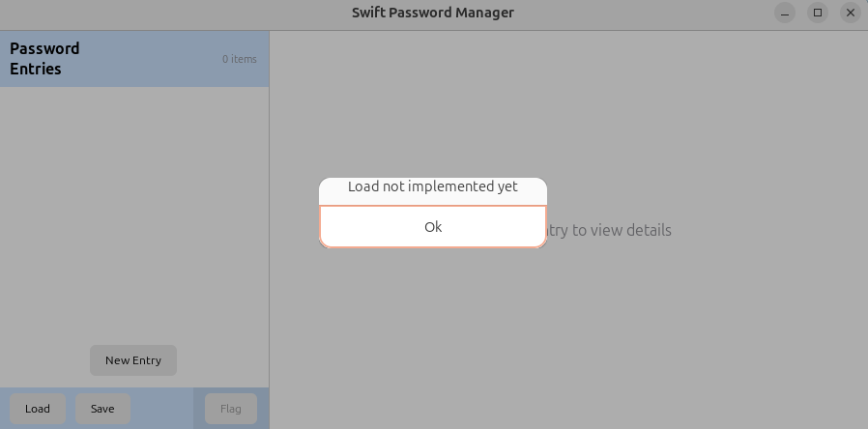Viewport: 868px width, 429px height.
Task: Click the Load button in the sidebar footer
Action: click(x=38, y=409)
